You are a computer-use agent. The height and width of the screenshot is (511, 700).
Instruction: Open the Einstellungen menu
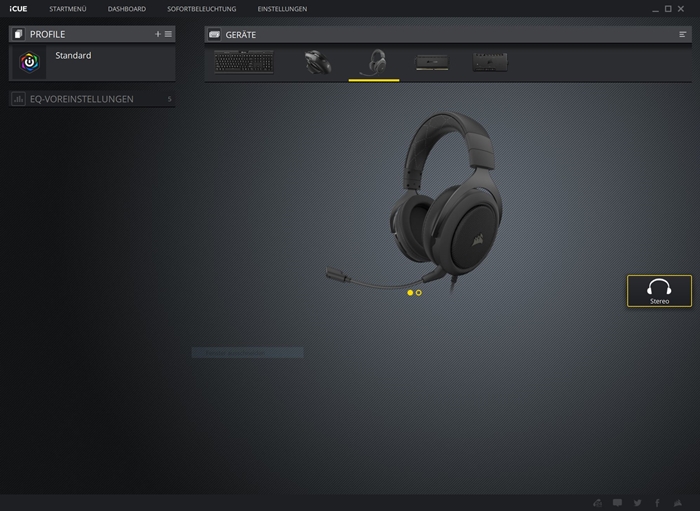click(x=282, y=9)
